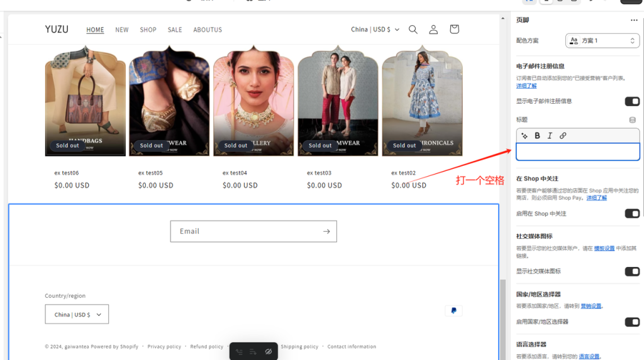Click the move section up icon in the floating toolbar
644x360 pixels.
click(x=239, y=352)
